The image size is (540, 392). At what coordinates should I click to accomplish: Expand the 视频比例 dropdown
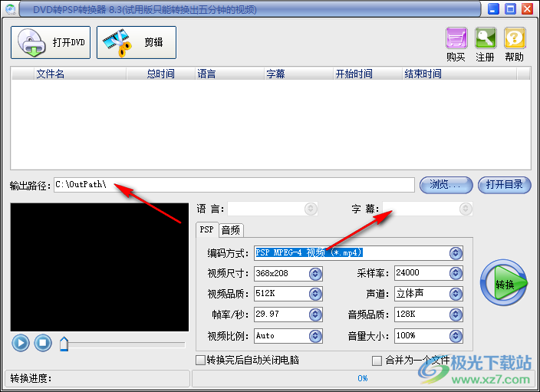(x=315, y=336)
